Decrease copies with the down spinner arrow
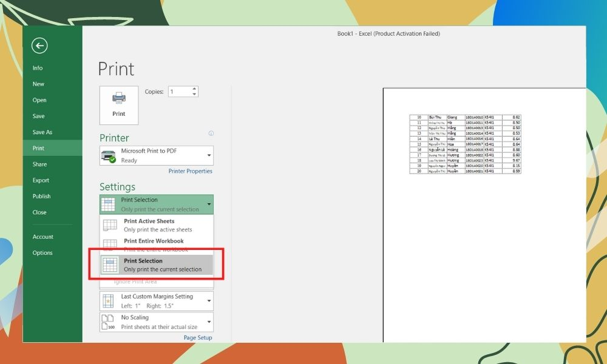Image resolution: width=607 pixels, height=364 pixels. 194,95
